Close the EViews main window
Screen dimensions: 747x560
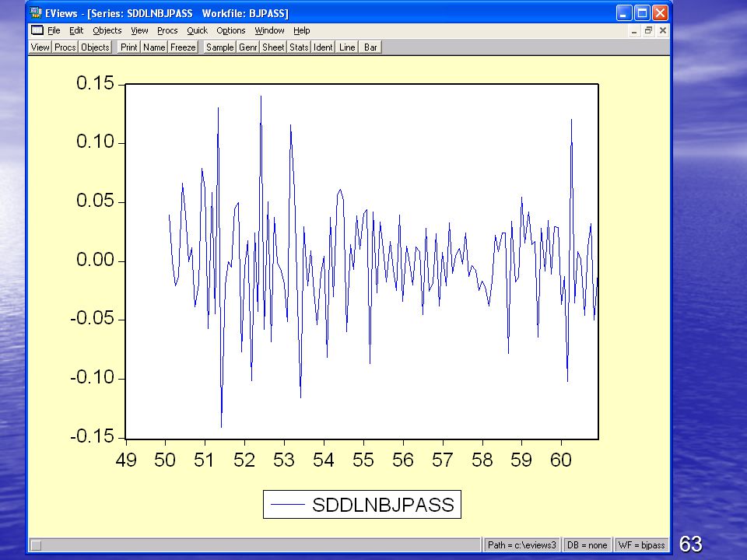(x=660, y=13)
